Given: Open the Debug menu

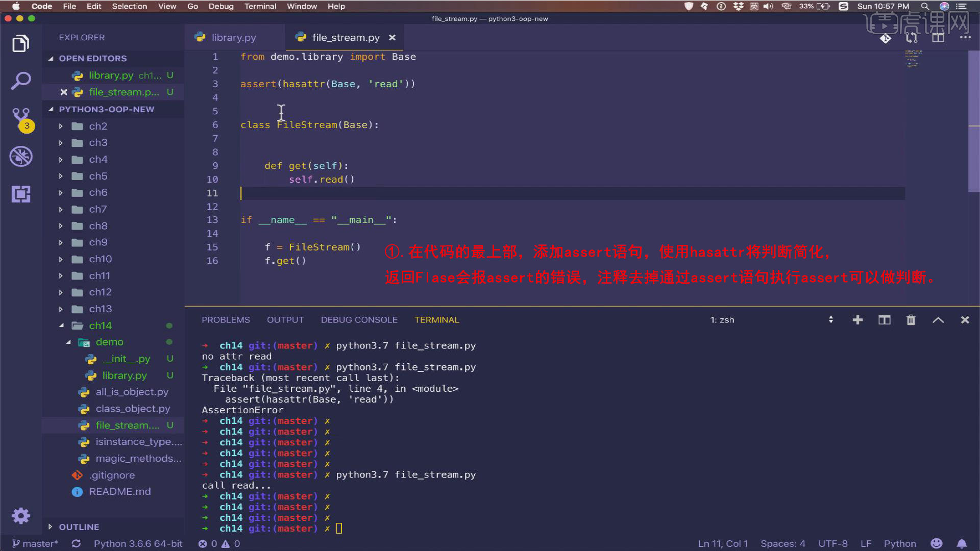Looking at the screenshot, I should click(x=221, y=6).
